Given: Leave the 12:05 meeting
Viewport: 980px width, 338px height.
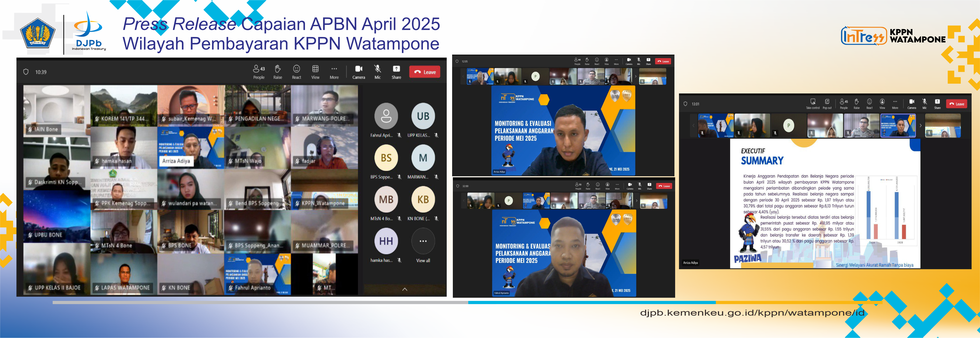Looking at the screenshot, I should click(663, 61).
